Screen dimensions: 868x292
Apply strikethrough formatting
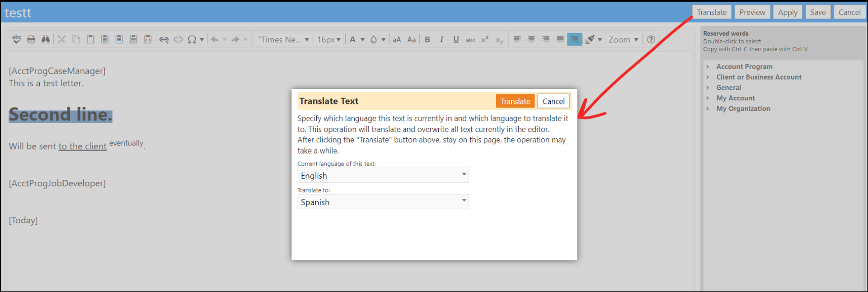pyautogui.click(x=470, y=39)
